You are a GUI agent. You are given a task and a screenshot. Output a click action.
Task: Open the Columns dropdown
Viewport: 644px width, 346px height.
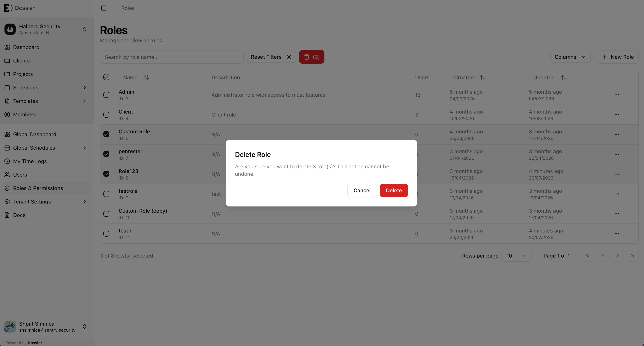pyautogui.click(x=570, y=57)
